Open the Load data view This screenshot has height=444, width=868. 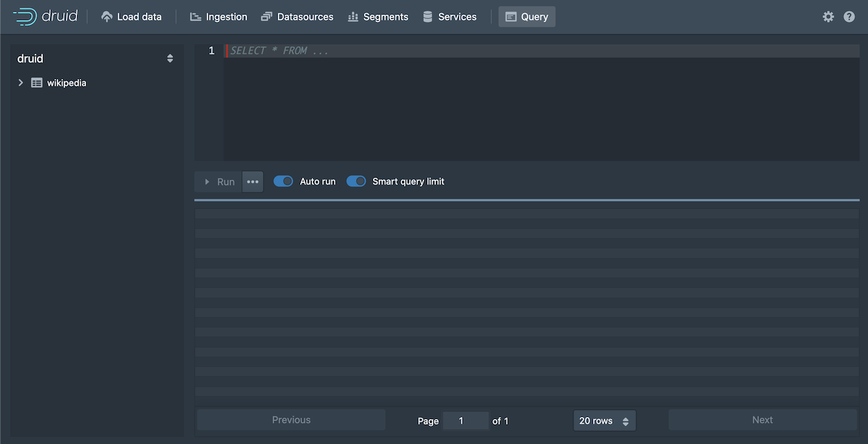click(x=131, y=17)
